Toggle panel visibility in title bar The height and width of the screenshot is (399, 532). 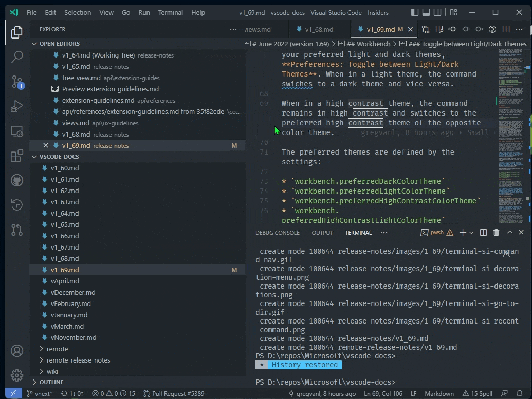[426, 12]
